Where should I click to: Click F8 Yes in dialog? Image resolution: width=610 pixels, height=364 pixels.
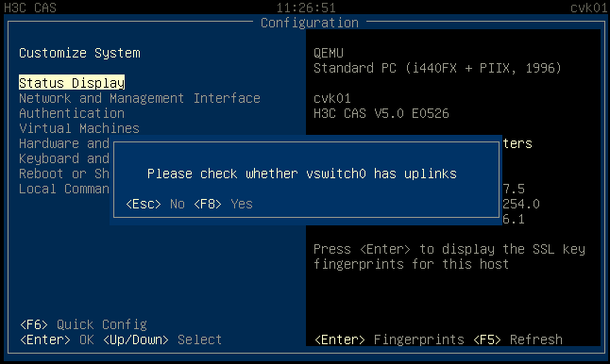pos(223,204)
